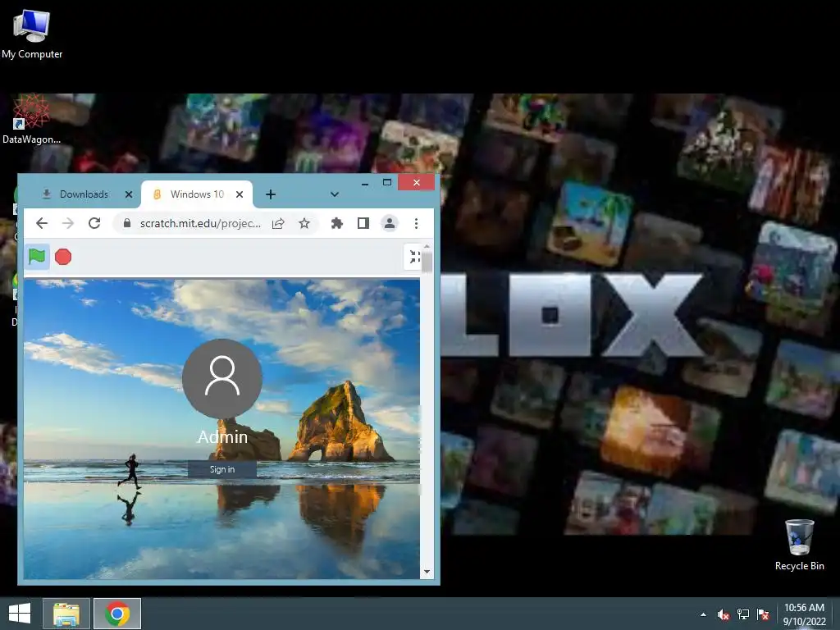Switch to the Downloads tab
Image resolution: width=840 pixels, height=630 pixels.
[x=84, y=194]
